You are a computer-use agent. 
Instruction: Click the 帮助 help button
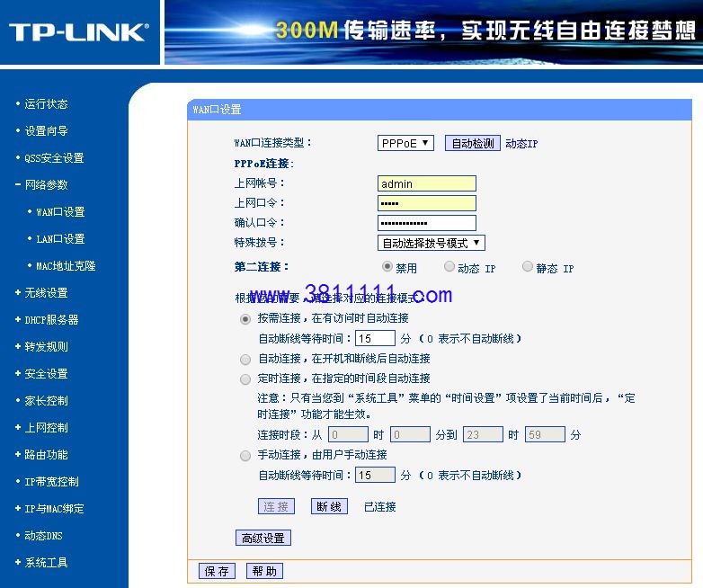pyautogui.click(x=264, y=571)
